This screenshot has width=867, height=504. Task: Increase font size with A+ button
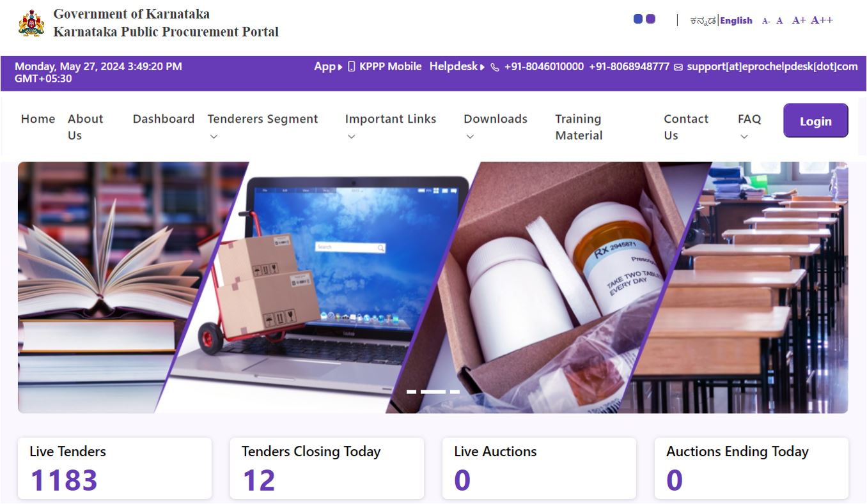pos(799,20)
